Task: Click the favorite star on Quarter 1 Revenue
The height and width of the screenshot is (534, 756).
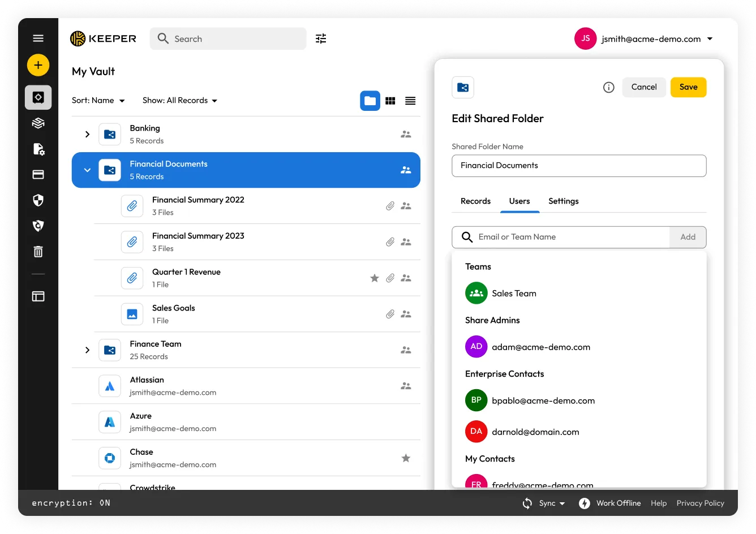Action: [375, 278]
